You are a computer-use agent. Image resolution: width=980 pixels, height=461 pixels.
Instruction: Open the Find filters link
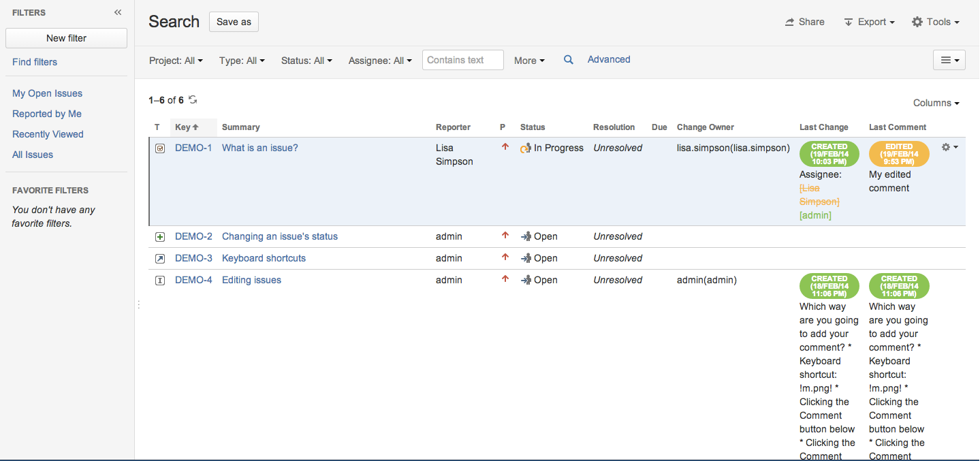35,62
